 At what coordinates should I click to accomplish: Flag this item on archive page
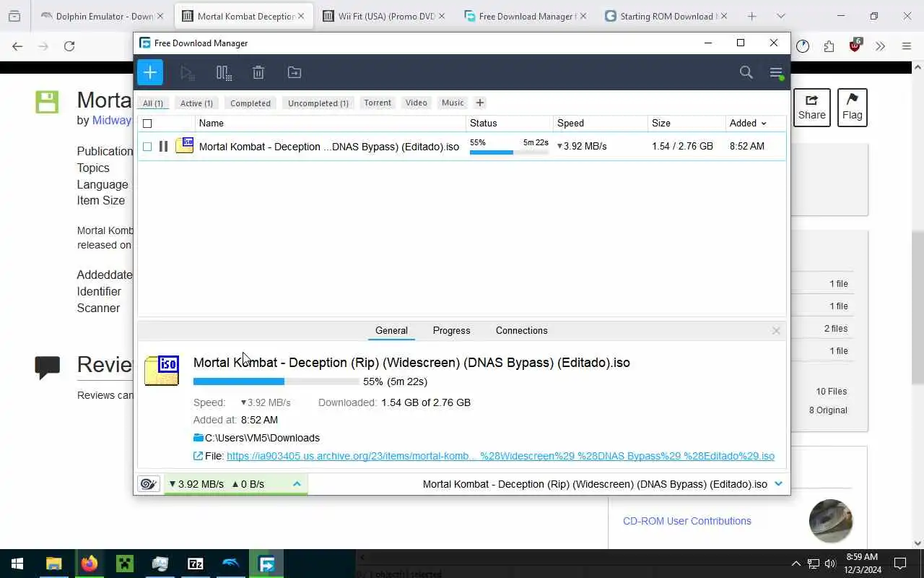click(852, 107)
